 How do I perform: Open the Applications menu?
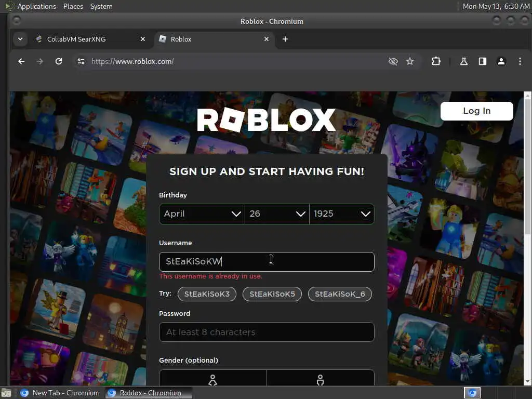tap(37, 6)
